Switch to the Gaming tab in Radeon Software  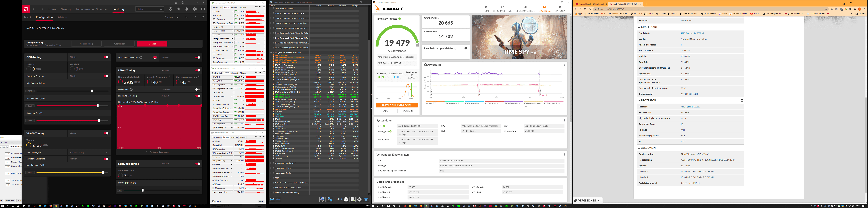tap(66, 9)
